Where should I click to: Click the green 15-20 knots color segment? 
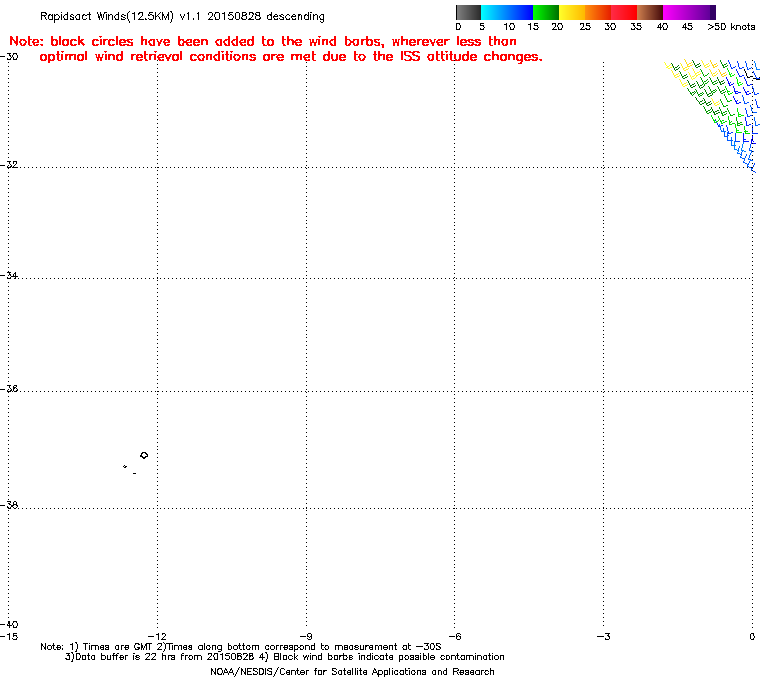click(x=546, y=12)
